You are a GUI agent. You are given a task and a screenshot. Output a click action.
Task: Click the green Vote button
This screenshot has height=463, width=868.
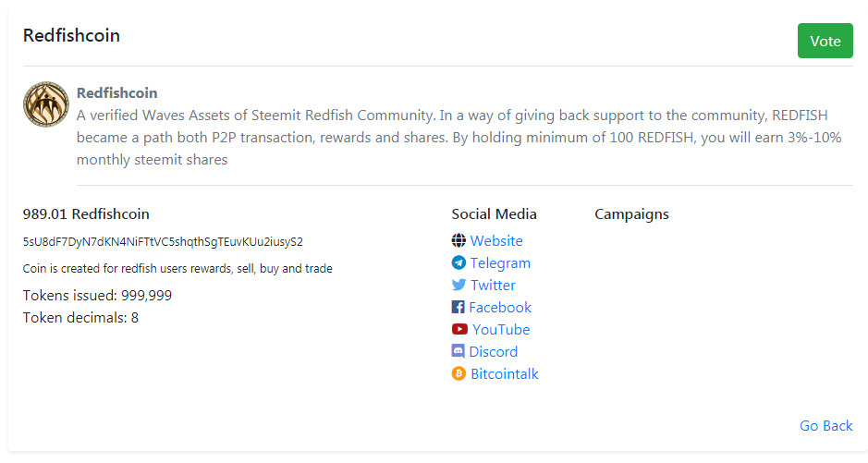point(825,41)
